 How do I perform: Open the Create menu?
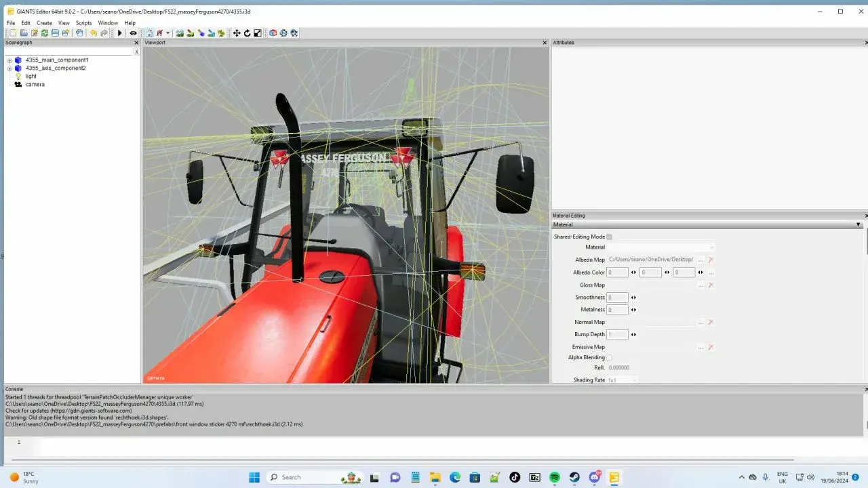[x=44, y=23]
